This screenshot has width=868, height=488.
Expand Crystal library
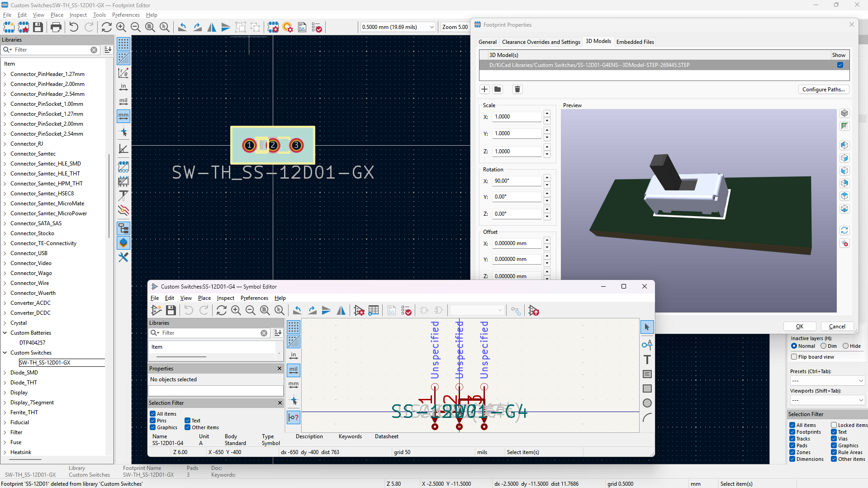[x=5, y=323]
